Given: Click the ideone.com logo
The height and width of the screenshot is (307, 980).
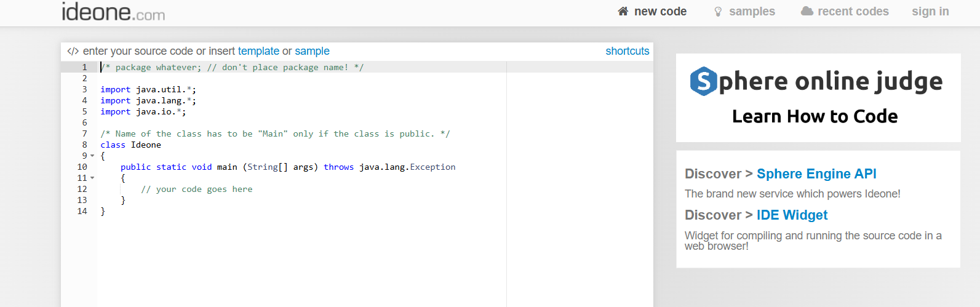Looking at the screenshot, I should click(113, 12).
